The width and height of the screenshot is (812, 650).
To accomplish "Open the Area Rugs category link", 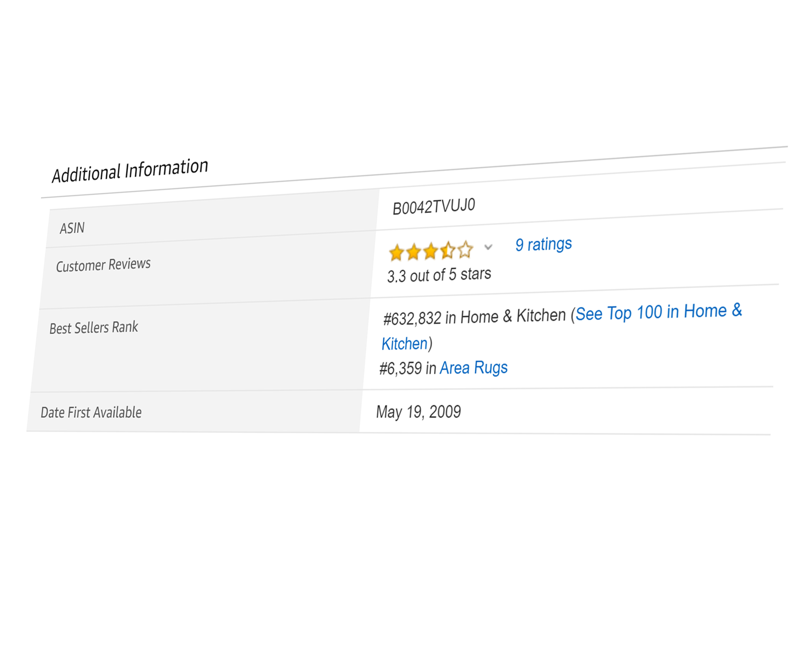I will [x=474, y=367].
